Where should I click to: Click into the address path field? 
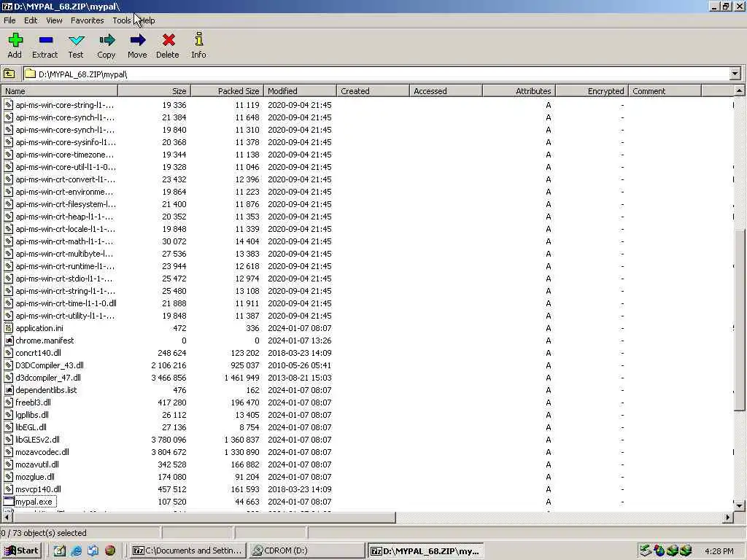point(376,74)
